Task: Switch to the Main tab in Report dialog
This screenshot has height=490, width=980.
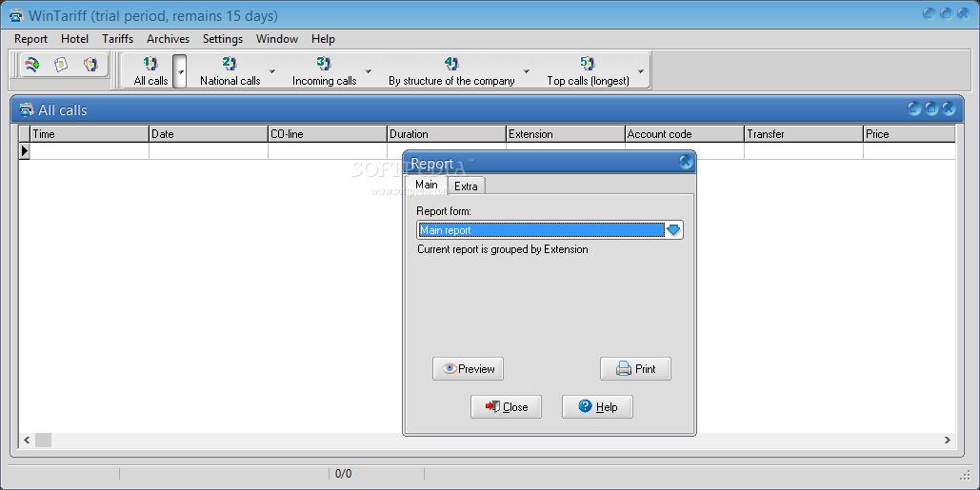Action: [x=427, y=185]
